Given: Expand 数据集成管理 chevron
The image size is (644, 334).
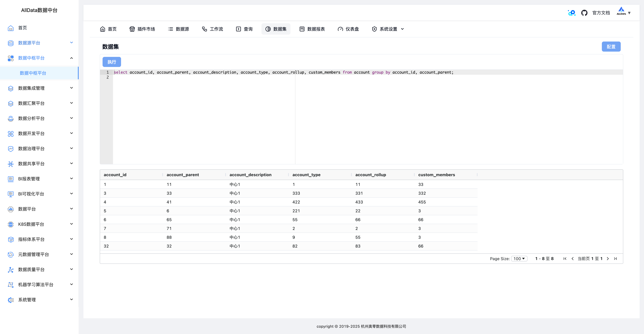Looking at the screenshot, I should pos(71,88).
